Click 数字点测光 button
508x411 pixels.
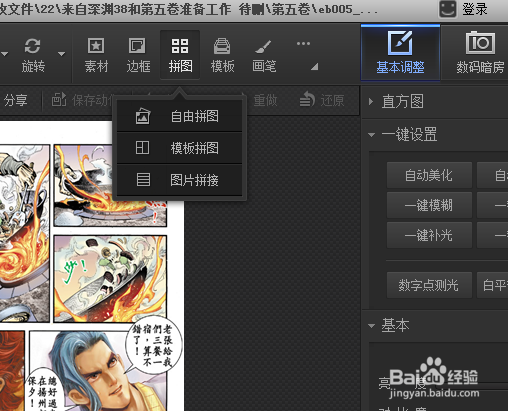click(x=429, y=285)
